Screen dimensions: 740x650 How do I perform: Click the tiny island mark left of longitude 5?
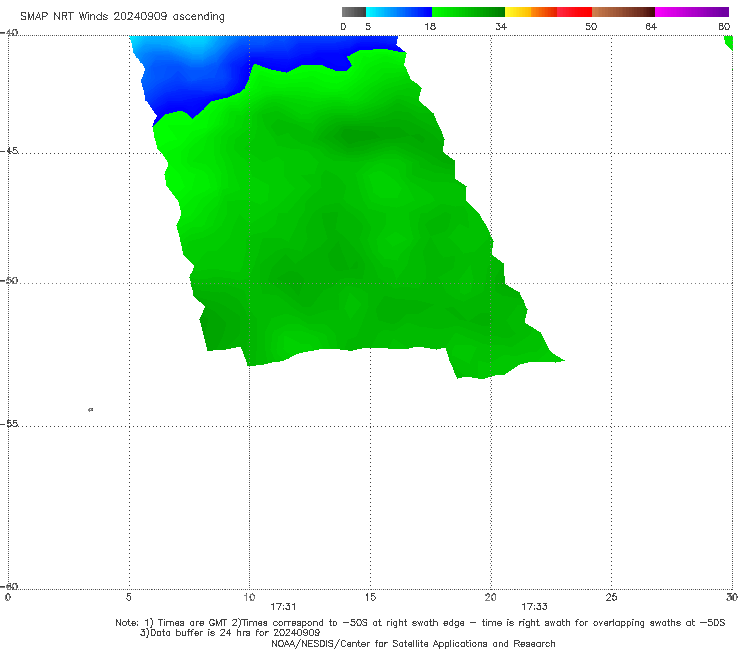point(91,410)
